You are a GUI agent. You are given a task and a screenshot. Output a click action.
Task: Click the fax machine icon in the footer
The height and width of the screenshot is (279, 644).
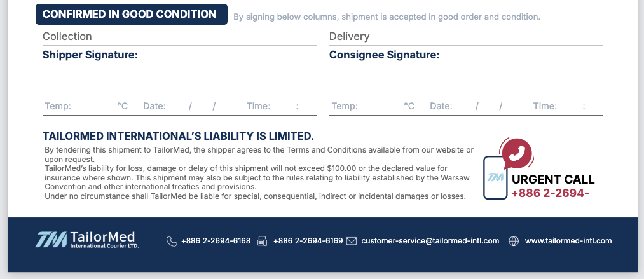click(x=262, y=242)
